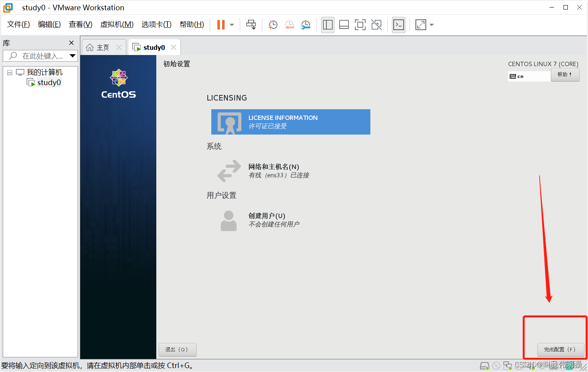Open the snapshot manager

[306, 25]
